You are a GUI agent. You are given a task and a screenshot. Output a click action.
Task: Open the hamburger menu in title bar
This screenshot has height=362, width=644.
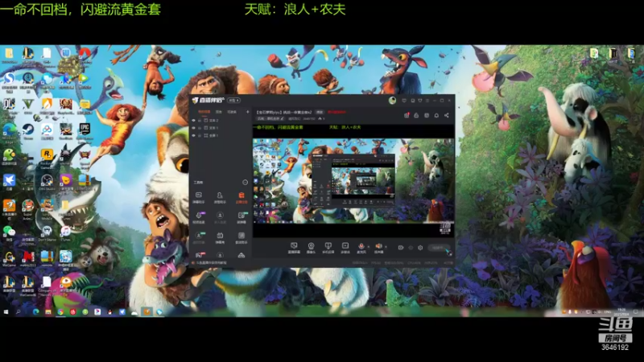pyautogui.click(x=427, y=101)
